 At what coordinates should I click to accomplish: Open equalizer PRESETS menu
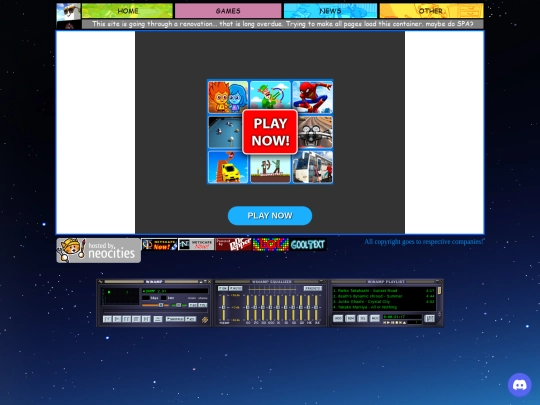[313, 289]
